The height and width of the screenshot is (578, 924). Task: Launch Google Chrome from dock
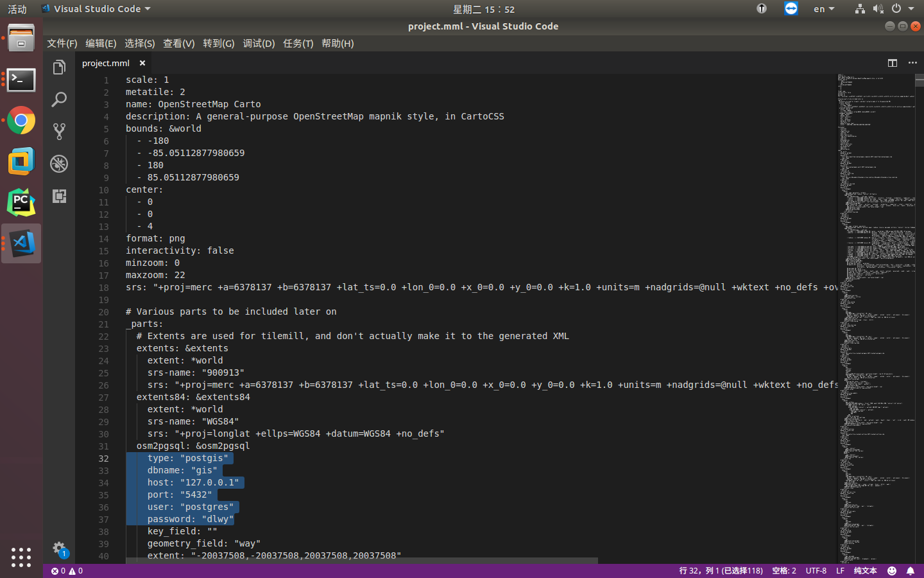(21, 120)
